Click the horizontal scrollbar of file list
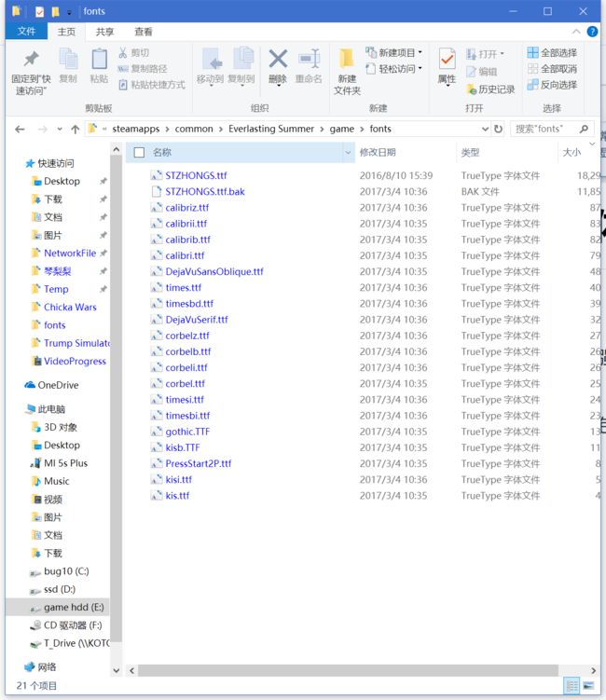Screen dimensions: 606x700 348,670
